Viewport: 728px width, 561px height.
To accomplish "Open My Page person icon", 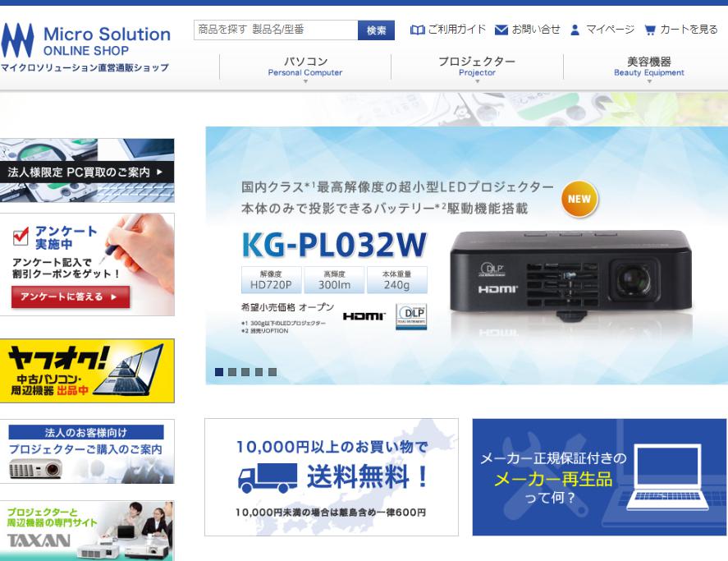I will click(x=575, y=30).
